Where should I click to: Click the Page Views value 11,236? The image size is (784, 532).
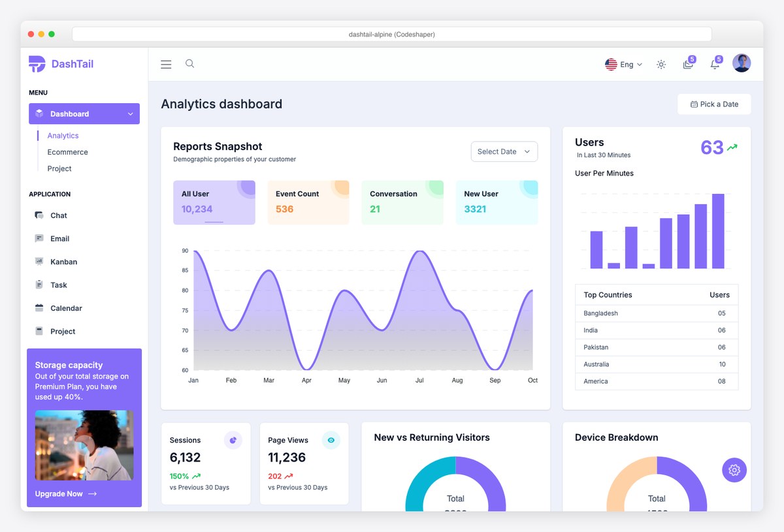[287, 458]
